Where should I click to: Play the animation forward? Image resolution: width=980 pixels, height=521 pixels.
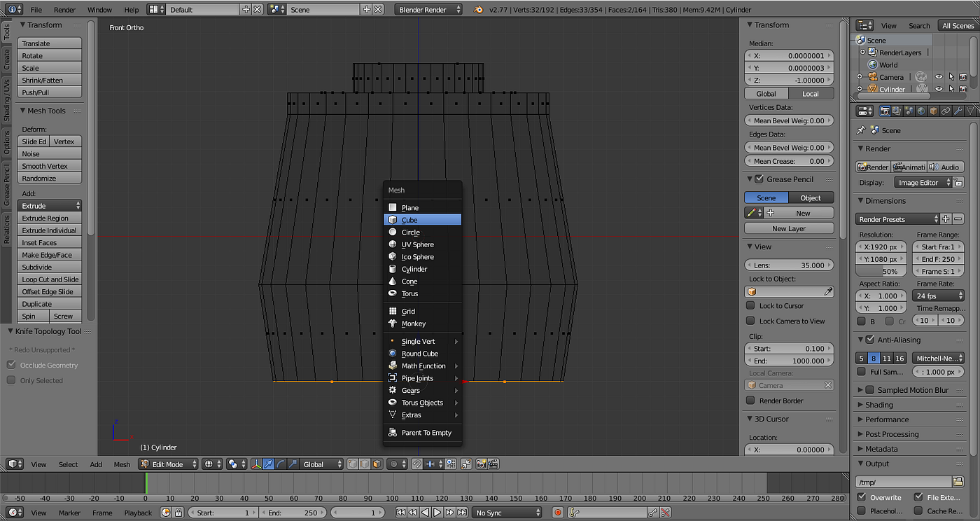point(437,513)
